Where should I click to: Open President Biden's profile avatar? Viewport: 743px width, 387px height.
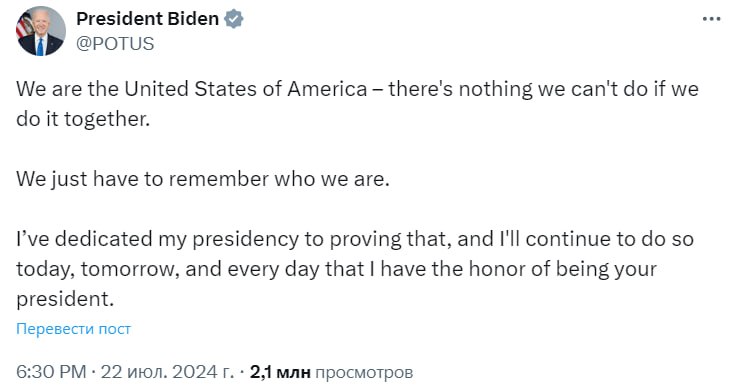click(x=40, y=31)
